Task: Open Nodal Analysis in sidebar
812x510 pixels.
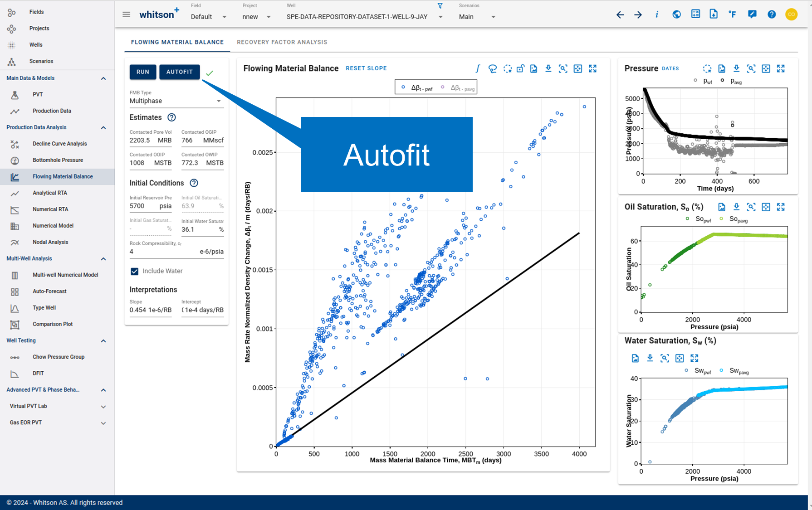Action: click(57, 242)
